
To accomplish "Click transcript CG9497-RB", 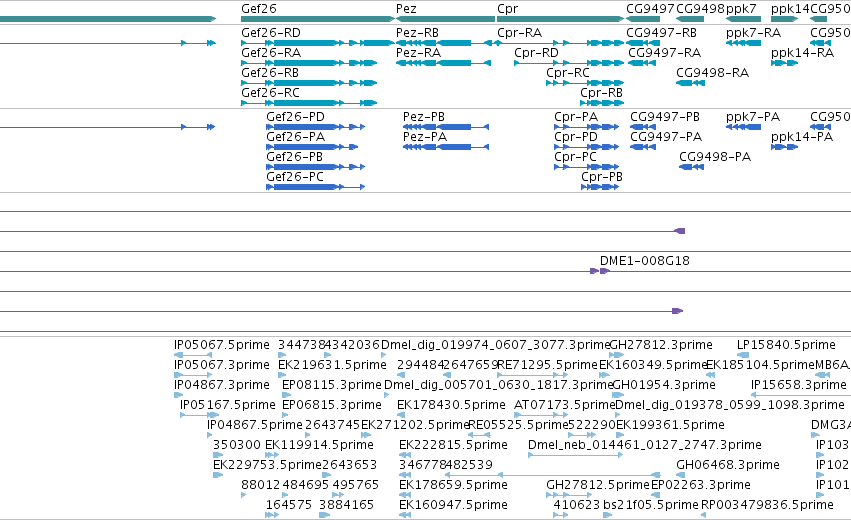I will pyautogui.click(x=662, y=33).
